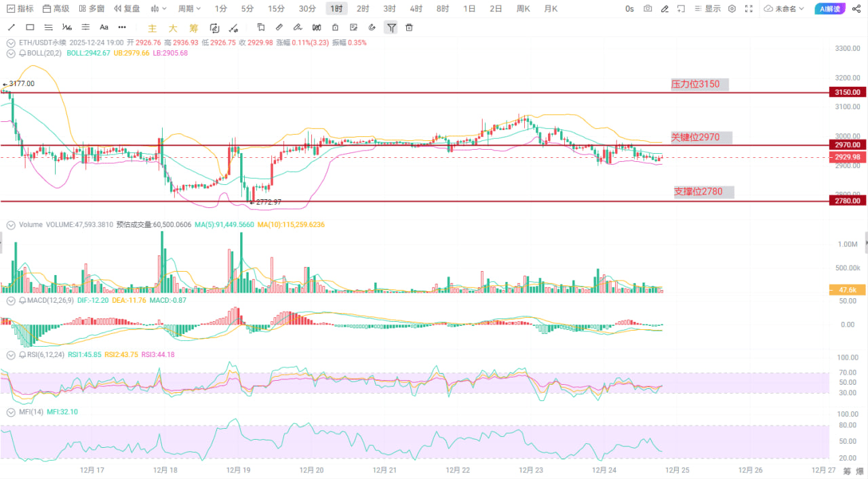This screenshot has height=479, width=868.
Task: Open the 高级 advanced menu
Action: (x=56, y=9)
